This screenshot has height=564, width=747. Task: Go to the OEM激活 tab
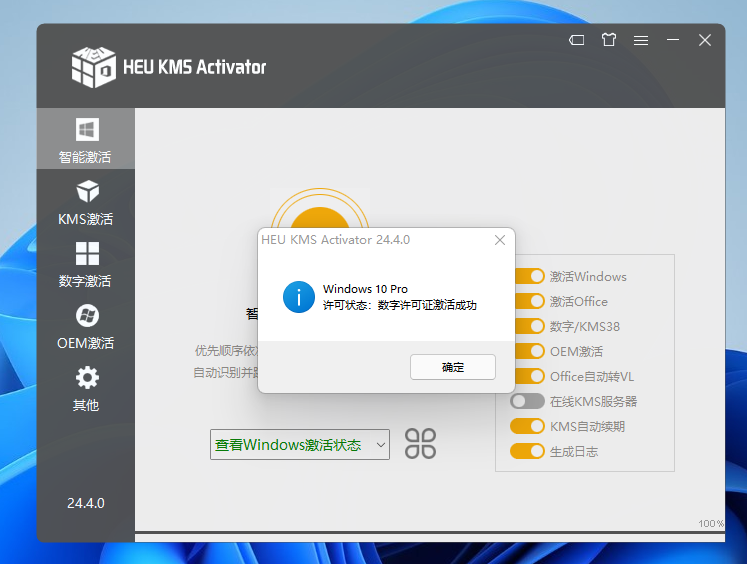tap(86, 327)
